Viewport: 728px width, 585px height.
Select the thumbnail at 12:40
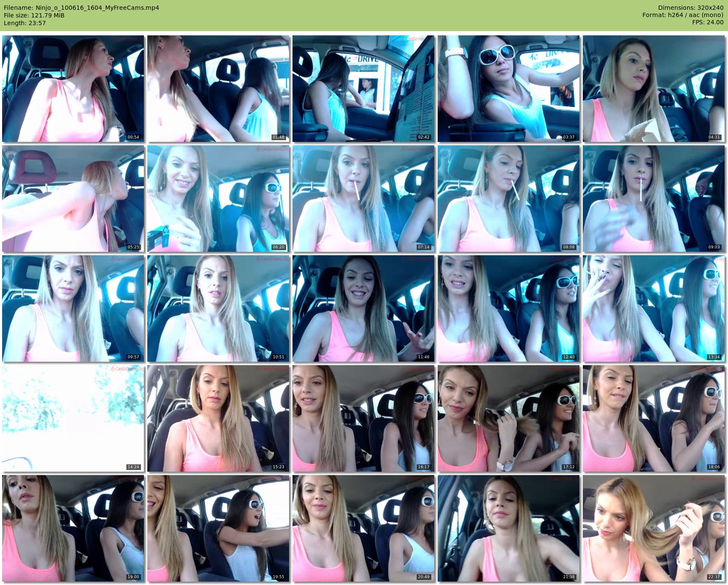click(x=508, y=308)
